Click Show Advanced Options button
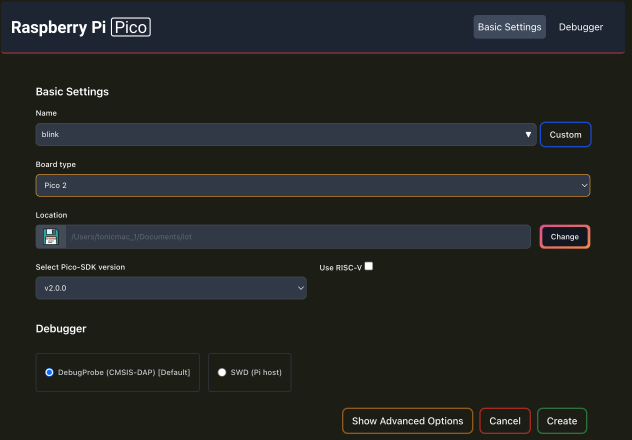 click(407, 421)
